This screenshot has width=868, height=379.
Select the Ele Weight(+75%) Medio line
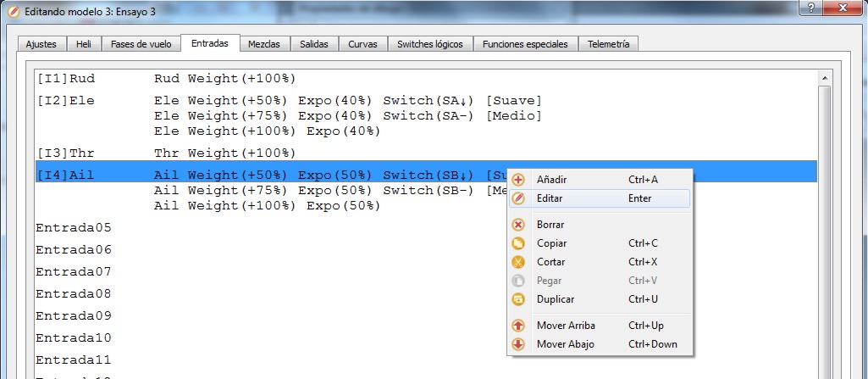[x=347, y=116]
